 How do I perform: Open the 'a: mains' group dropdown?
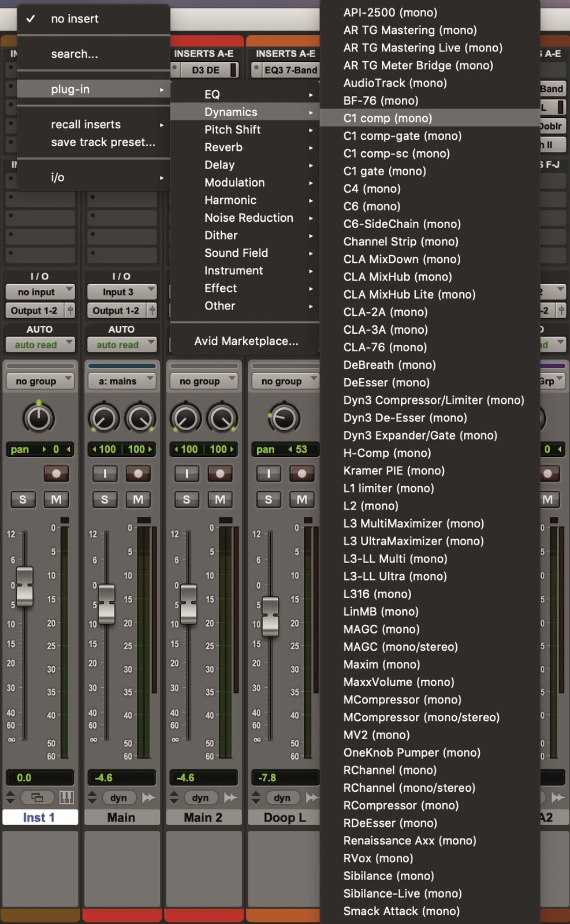pyautogui.click(x=121, y=381)
